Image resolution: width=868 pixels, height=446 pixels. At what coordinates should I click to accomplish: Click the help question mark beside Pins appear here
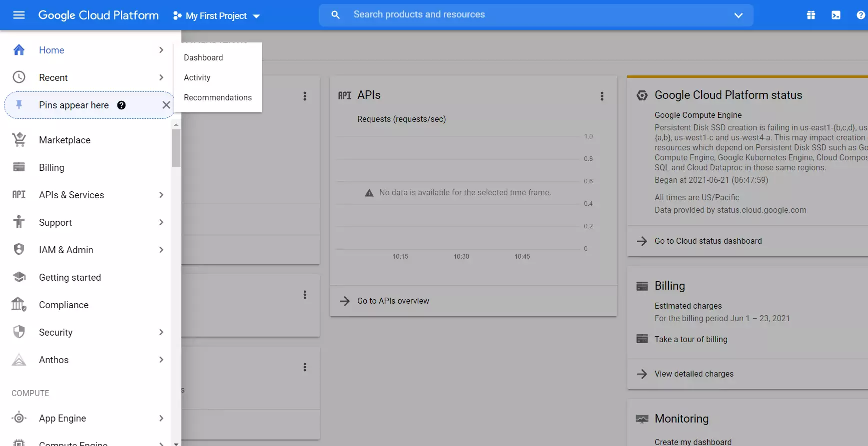coord(121,105)
